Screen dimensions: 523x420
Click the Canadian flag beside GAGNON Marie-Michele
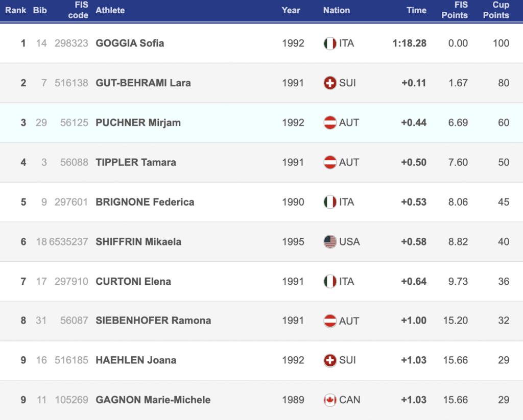tap(330, 400)
